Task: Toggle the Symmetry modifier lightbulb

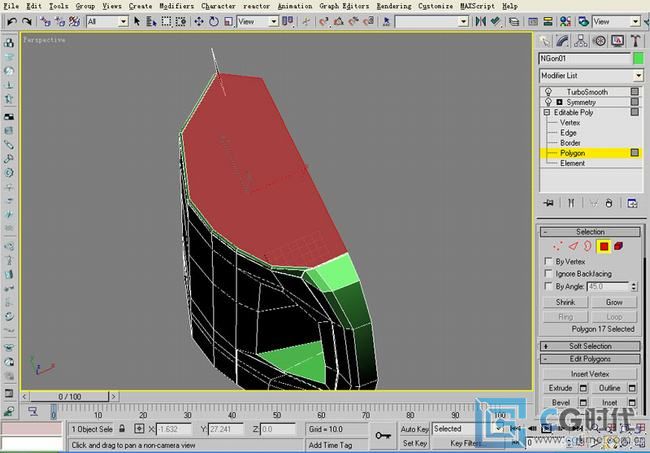Action: click(x=548, y=102)
